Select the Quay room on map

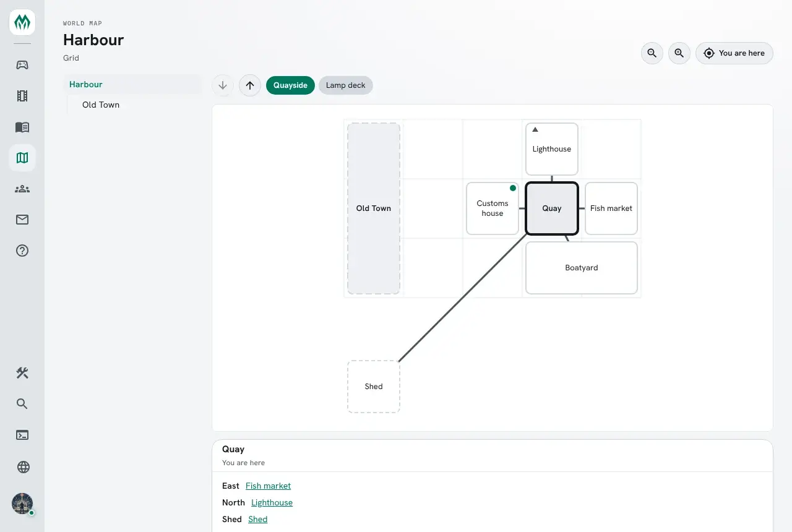pyautogui.click(x=552, y=208)
